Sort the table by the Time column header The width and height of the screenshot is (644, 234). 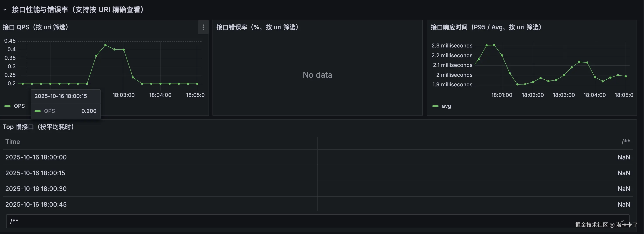[x=12, y=142]
